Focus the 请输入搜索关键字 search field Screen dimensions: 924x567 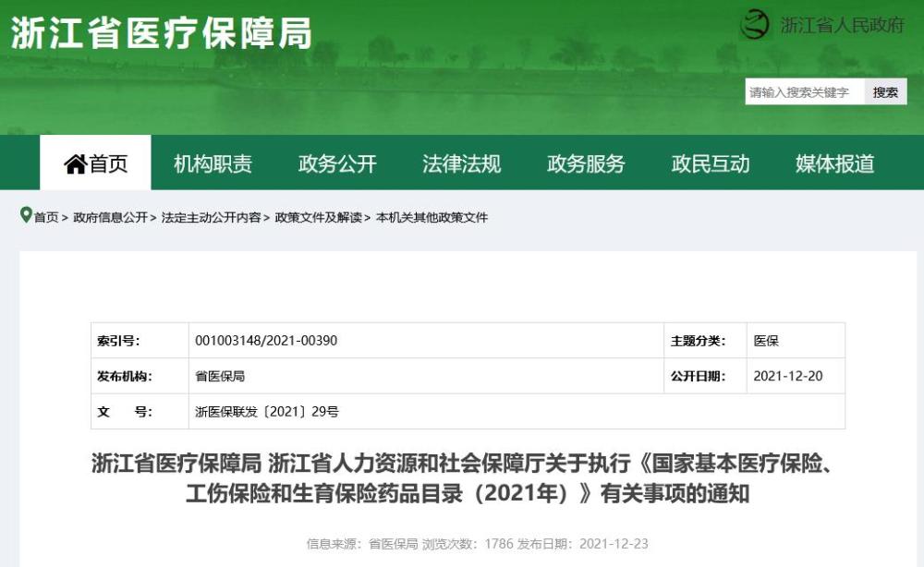tap(805, 91)
